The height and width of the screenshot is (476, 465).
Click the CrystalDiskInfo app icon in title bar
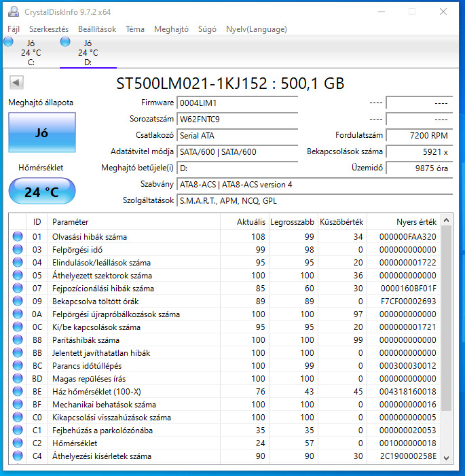click(x=13, y=12)
